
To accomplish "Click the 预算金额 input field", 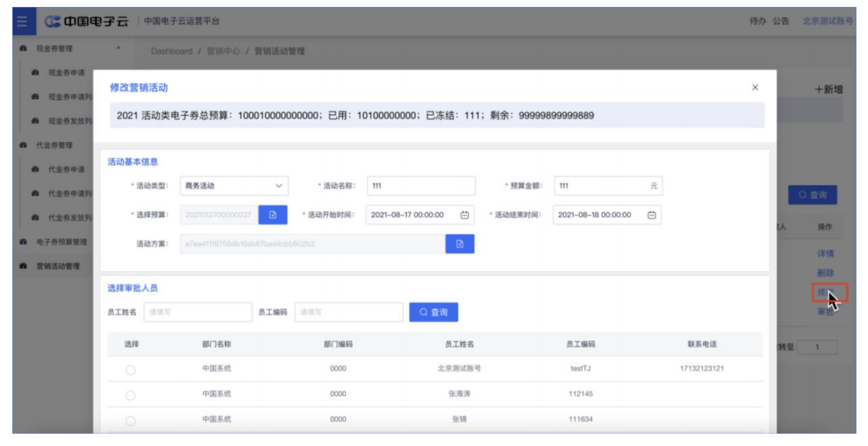I will click(608, 186).
